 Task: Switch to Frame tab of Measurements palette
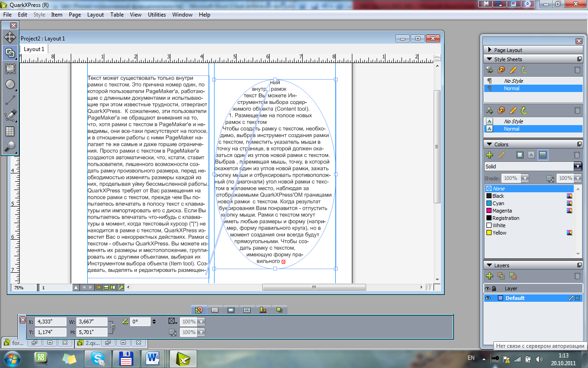tap(231, 310)
